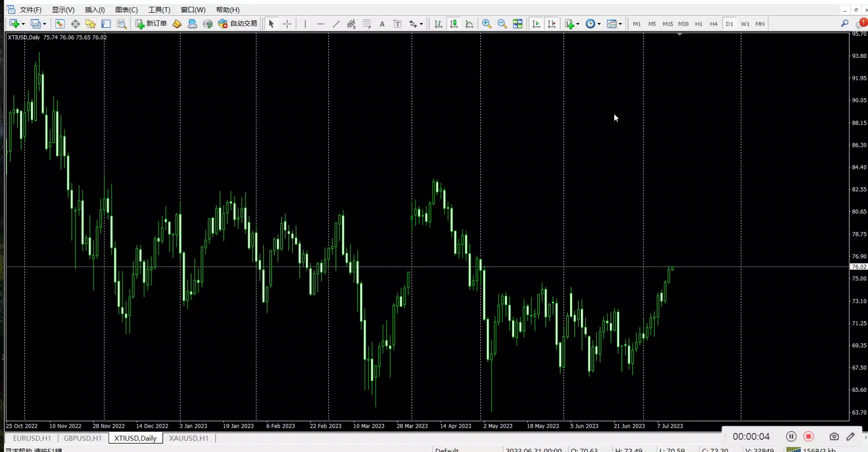Switch chart to bar chart mode

438,24
